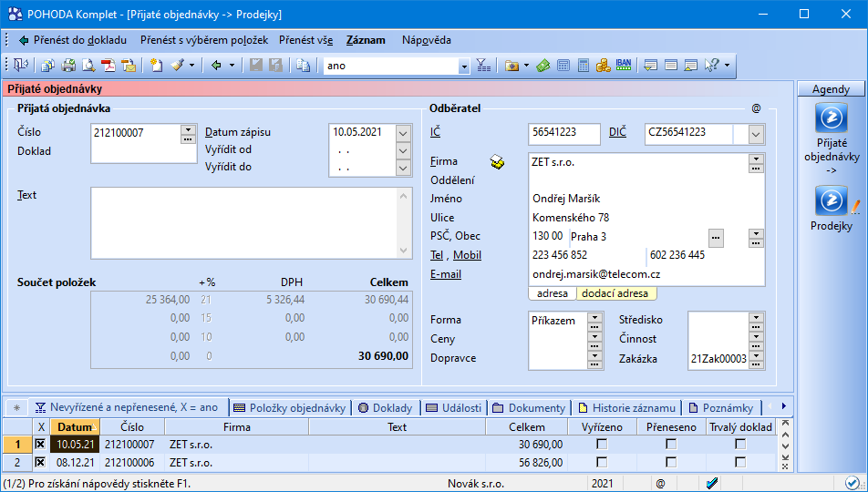
Task: Open Zakázka field dropdown arrow
Action: pyautogui.click(x=756, y=356)
